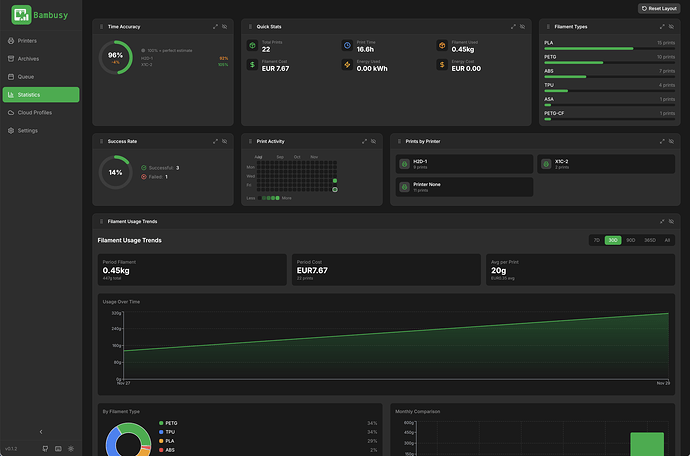Select the Statistics sidebar item
The image size is (690, 456).
click(x=41, y=95)
